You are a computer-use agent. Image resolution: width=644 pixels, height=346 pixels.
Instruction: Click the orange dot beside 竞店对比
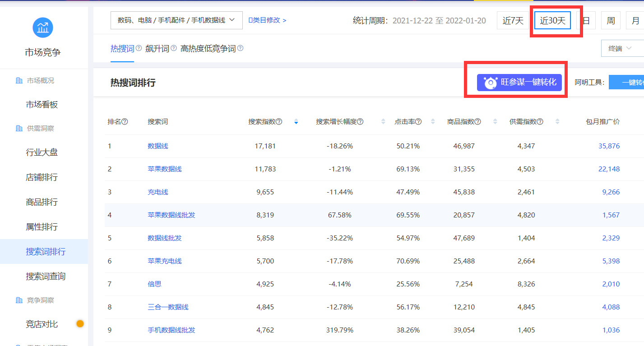coord(80,323)
